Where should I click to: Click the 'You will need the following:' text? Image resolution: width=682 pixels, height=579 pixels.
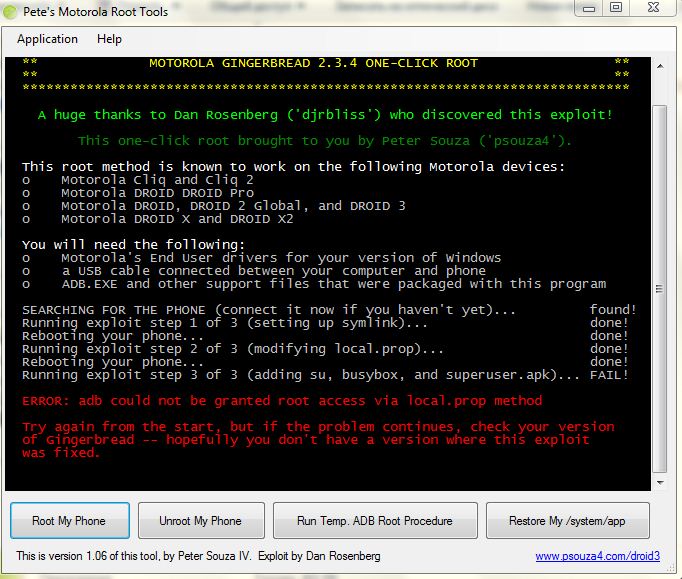[x=133, y=245]
